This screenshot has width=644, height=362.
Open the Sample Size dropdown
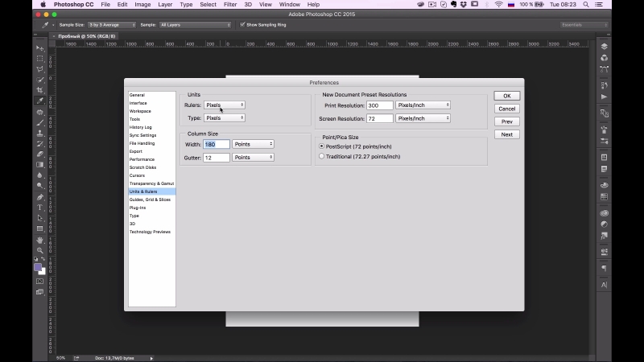point(112,25)
